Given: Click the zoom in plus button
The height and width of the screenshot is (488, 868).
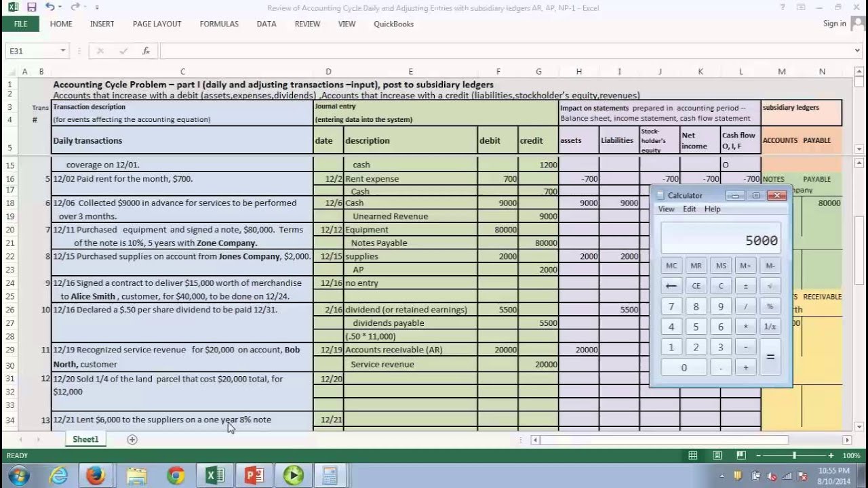Looking at the screenshot, I should pyautogui.click(x=831, y=455).
